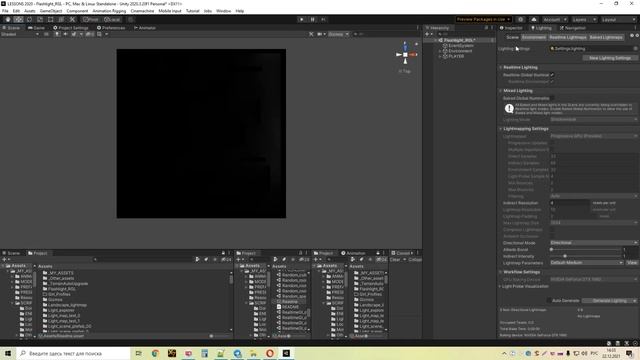Toggle Realtime Environment Lighting checkbox
Viewport: 640px width, 360px height.
click(552, 82)
